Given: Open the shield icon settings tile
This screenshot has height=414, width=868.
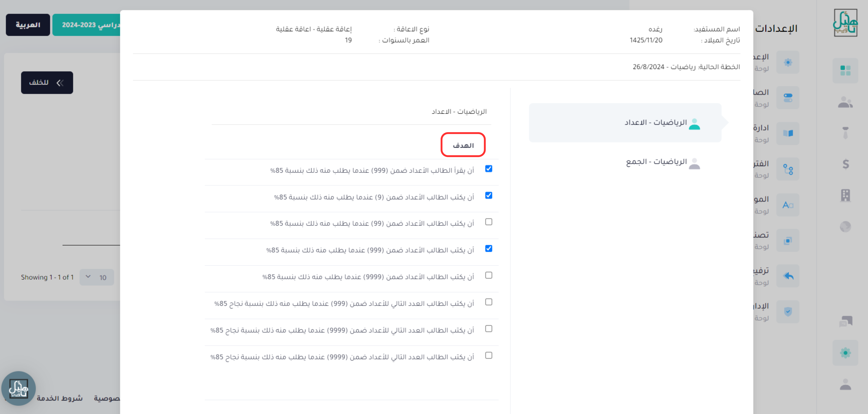Looking at the screenshot, I should (788, 312).
